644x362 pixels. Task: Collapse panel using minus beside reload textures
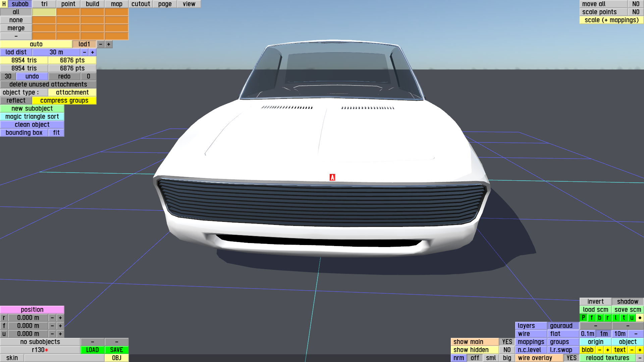point(640,358)
